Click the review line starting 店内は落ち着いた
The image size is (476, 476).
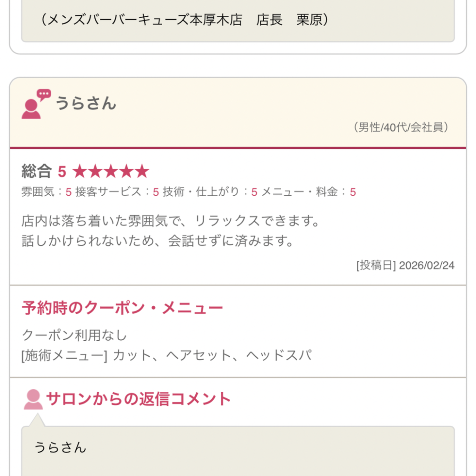pyautogui.click(x=171, y=220)
